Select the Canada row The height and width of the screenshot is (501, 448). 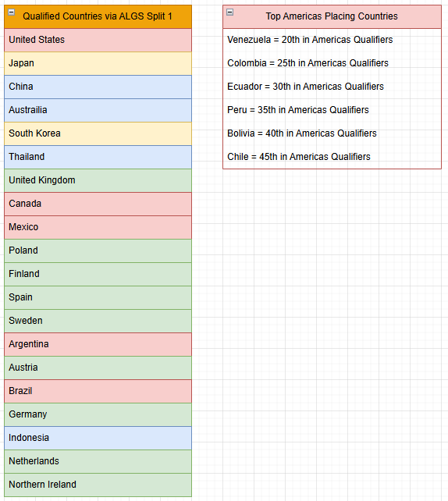pos(98,204)
